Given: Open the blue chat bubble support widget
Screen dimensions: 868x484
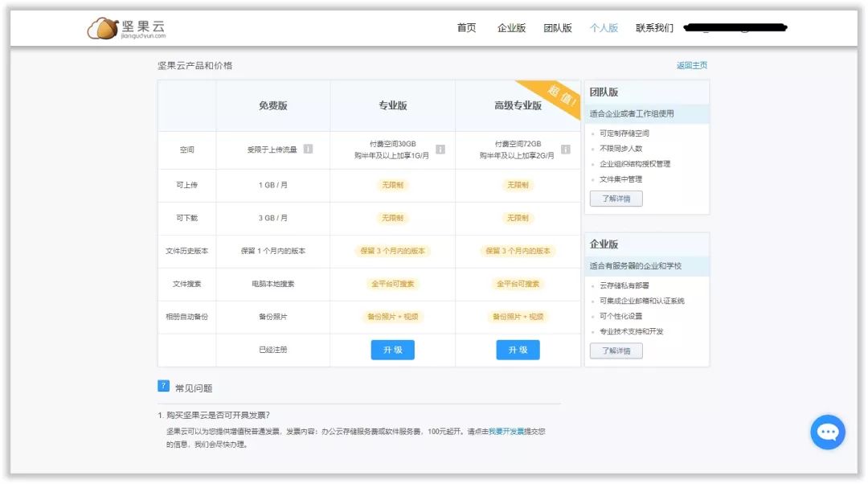Looking at the screenshot, I should (828, 432).
